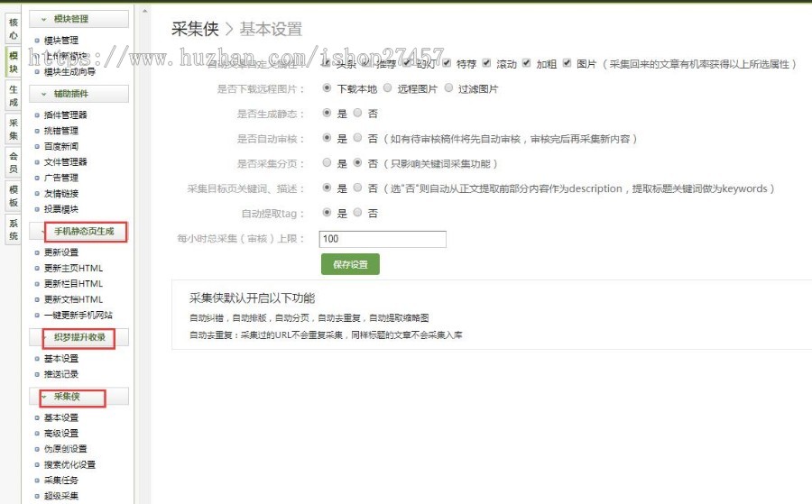
Task: Collapse the 模块管理 section header
Action: 78,19
